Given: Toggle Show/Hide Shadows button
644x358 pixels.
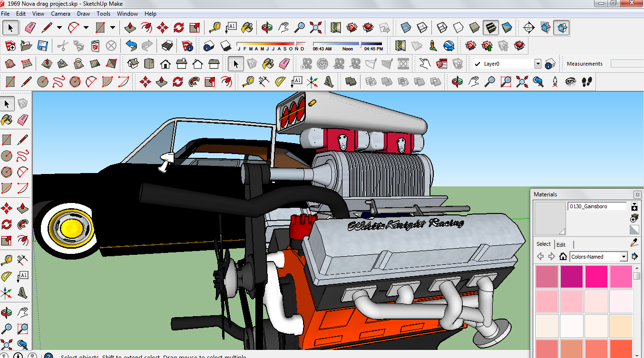Looking at the screenshot, I should click(x=225, y=46).
